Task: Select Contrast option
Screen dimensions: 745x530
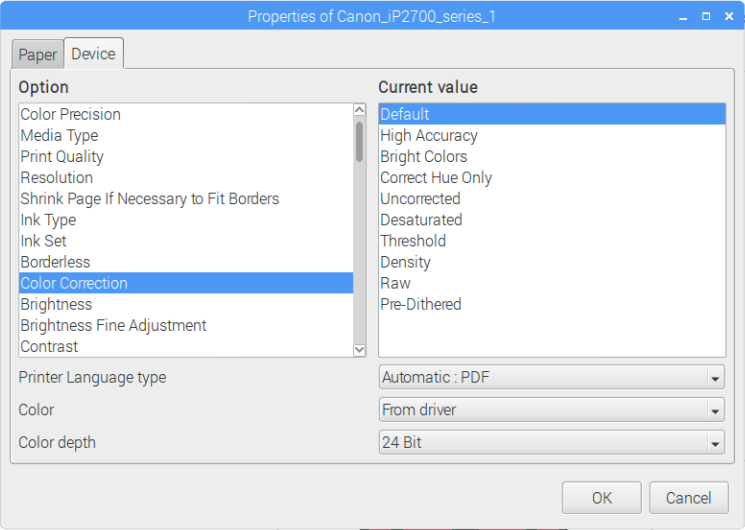Action: [x=186, y=347]
